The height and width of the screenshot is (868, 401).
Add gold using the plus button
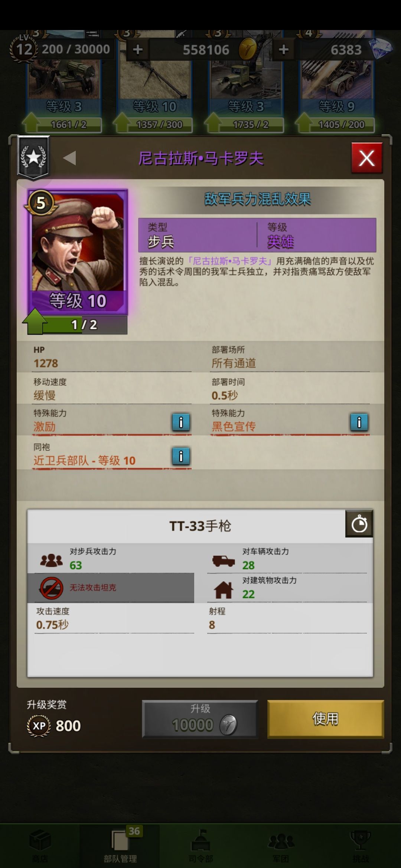[x=138, y=49]
